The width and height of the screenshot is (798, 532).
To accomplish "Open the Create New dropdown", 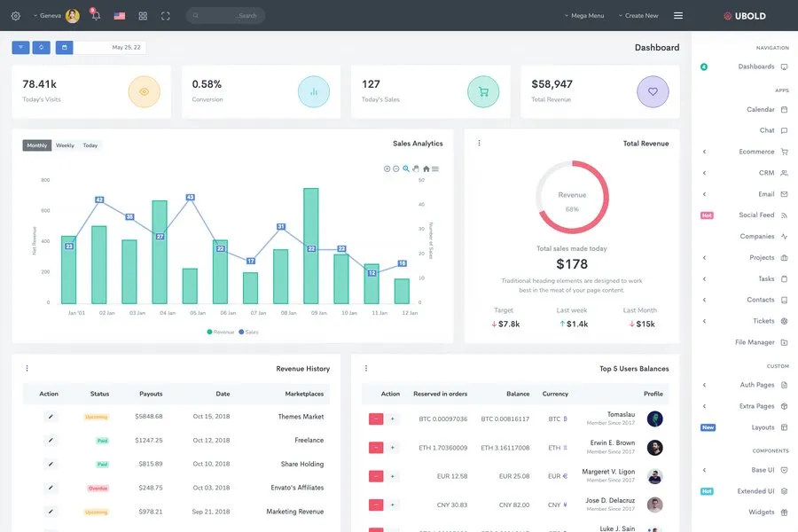I will point(640,16).
